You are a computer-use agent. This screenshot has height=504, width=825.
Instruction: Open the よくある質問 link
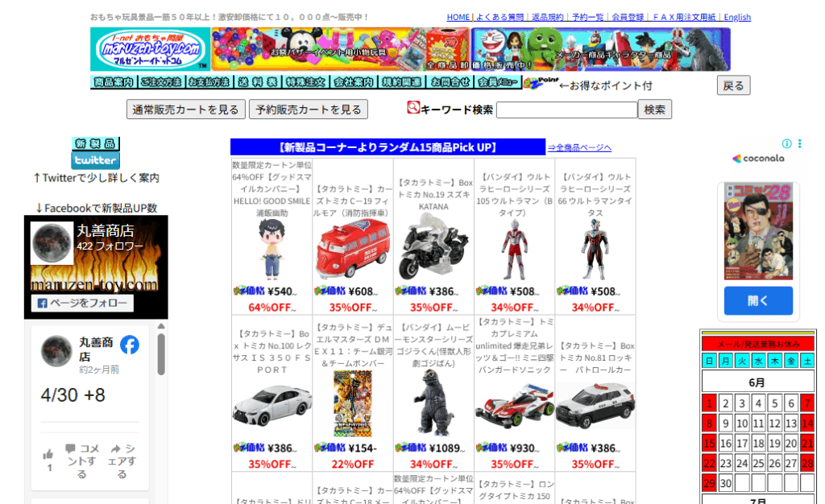[x=500, y=18]
